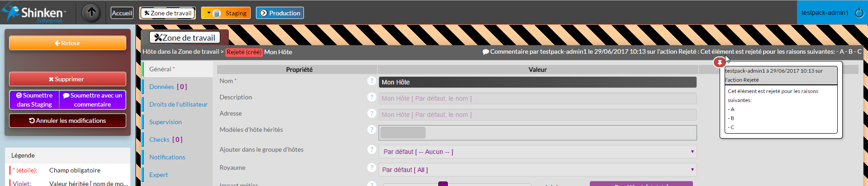Click into the Description input field
Screen dimensions: 868x186
(x=537, y=98)
